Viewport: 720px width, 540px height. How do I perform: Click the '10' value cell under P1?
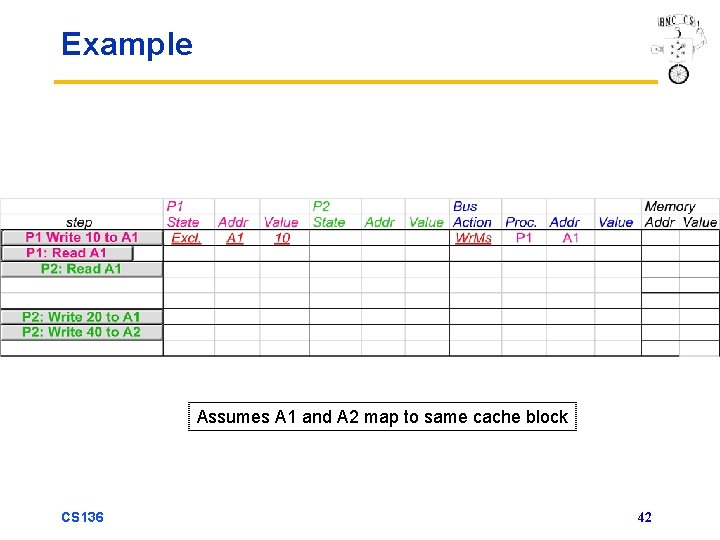point(282,238)
